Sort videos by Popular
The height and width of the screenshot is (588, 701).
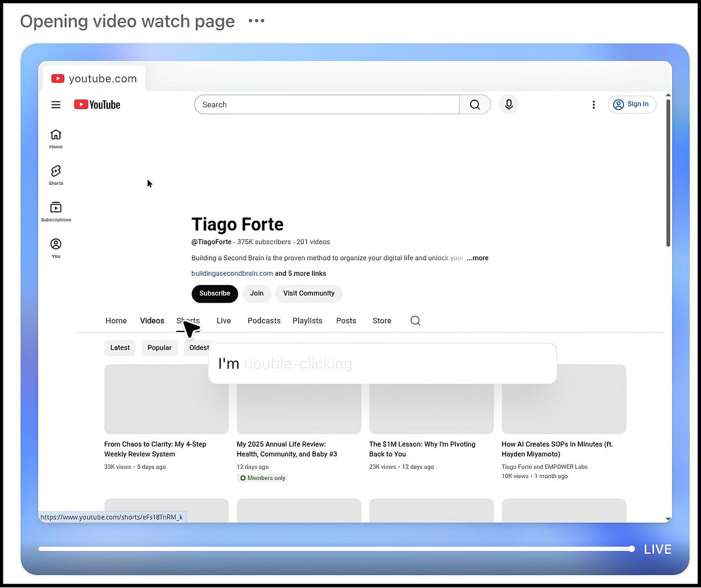point(159,348)
